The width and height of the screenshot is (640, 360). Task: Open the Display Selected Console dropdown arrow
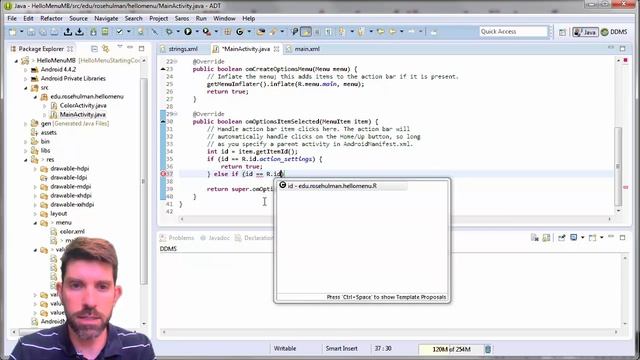pos(582,238)
